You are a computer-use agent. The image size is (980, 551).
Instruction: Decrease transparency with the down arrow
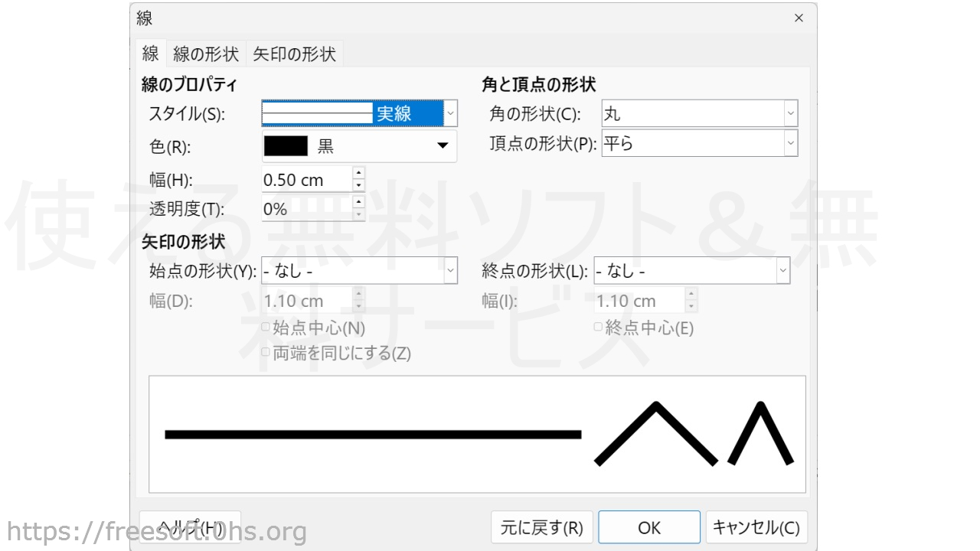358,215
